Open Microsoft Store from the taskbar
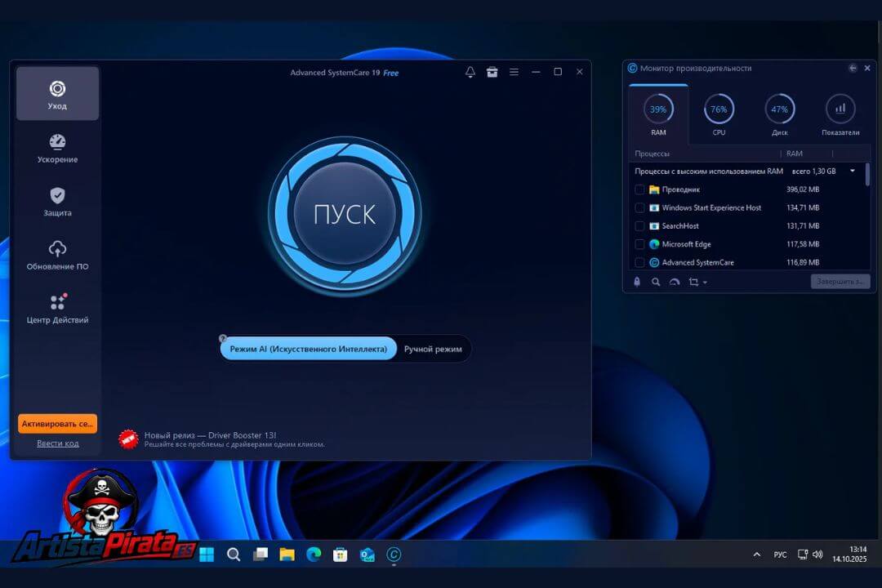This screenshot has width=882, height=588. point(341,555)
